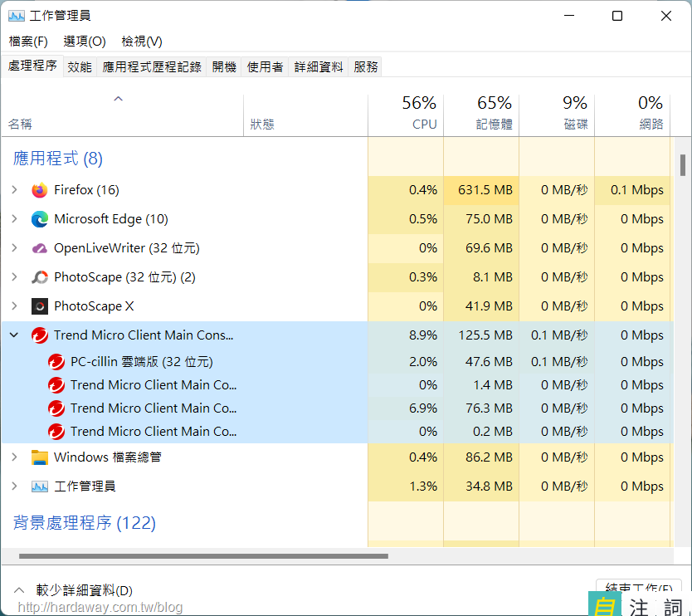Switch to the 使用者 tab
Screen dimensions: 692x616
(265, 67)
